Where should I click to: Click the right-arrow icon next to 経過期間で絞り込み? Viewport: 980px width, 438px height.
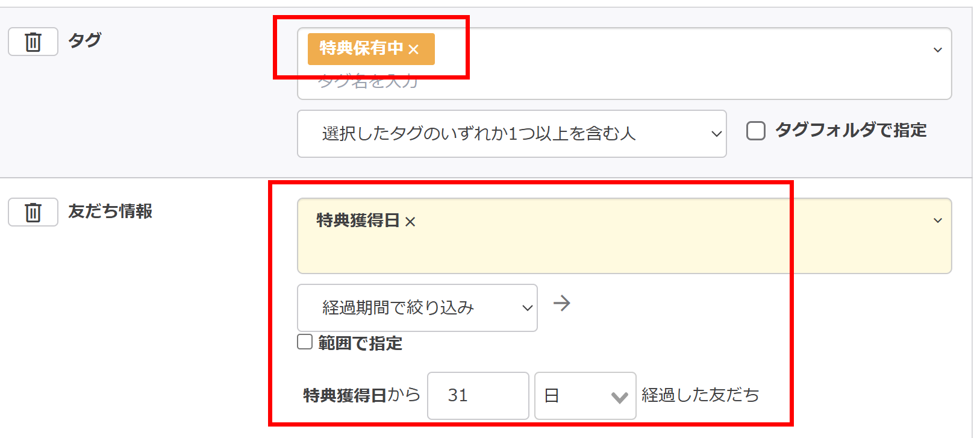tap(562, 304)
